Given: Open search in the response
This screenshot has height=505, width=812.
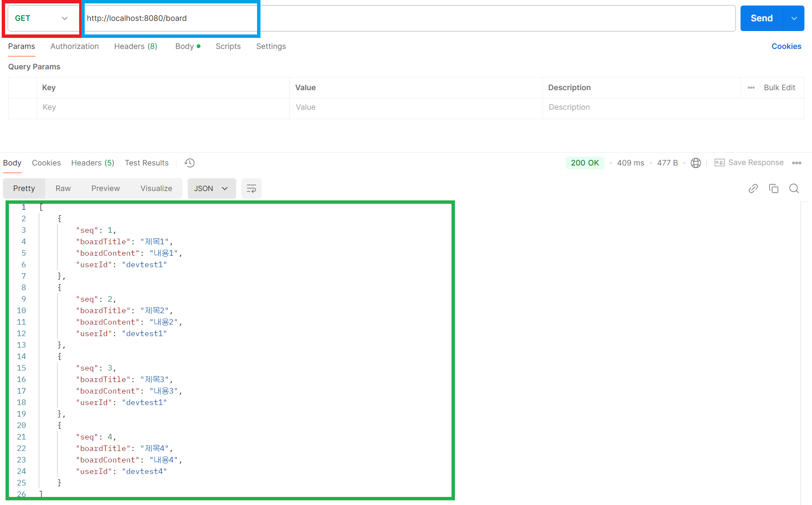Looking at the screenshot, I should (794, 188).
